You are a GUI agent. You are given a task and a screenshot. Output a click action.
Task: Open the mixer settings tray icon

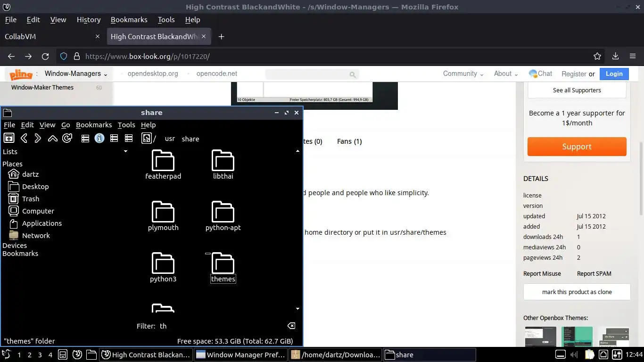click(618, 354)
